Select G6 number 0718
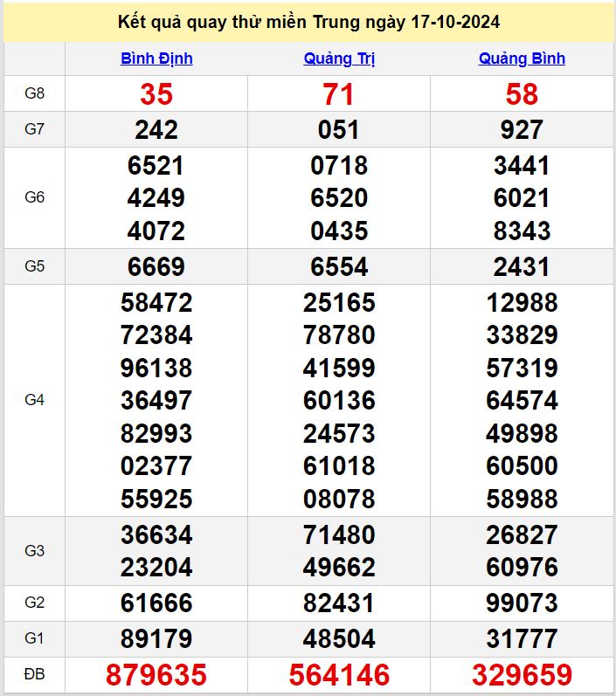Viewport: 616px width, 696px height. pyautogui.click(x=339, y=166)
